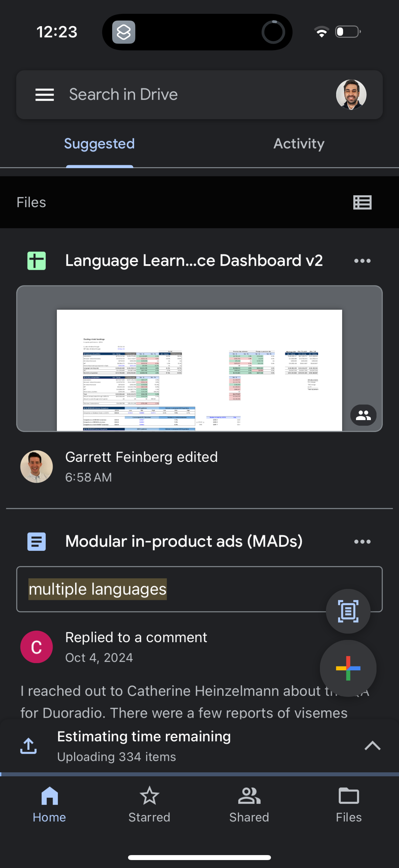Expand the upload progress panel chevron
This screenshot has height=868, width=399.
pyautogui.click(x=373, y=746)
